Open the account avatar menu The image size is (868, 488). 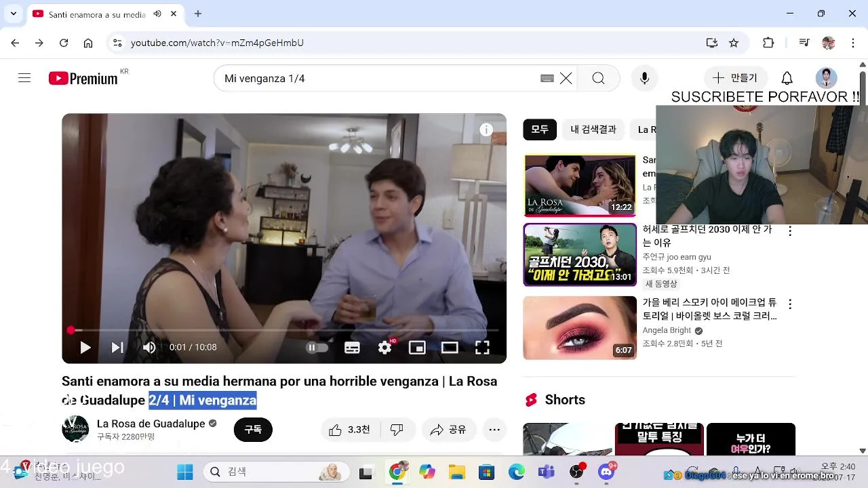826,79
